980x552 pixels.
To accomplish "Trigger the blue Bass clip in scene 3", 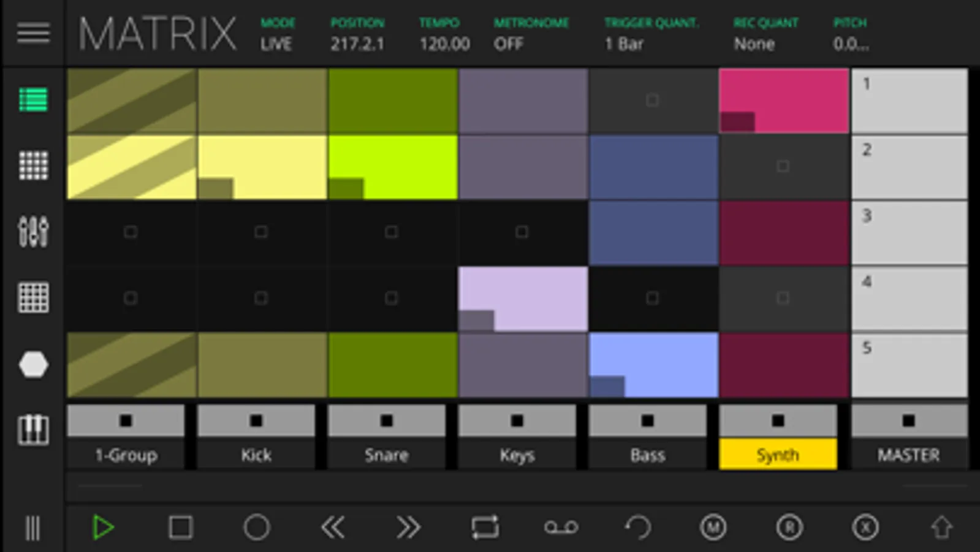I will point(653,233).
